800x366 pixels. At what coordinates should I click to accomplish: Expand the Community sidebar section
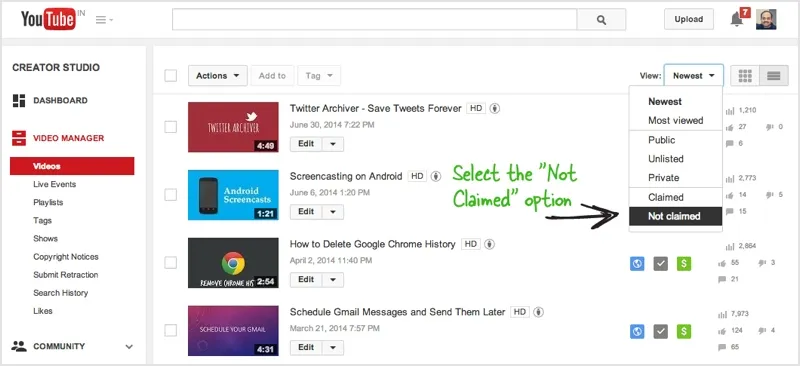click(129, 347)
